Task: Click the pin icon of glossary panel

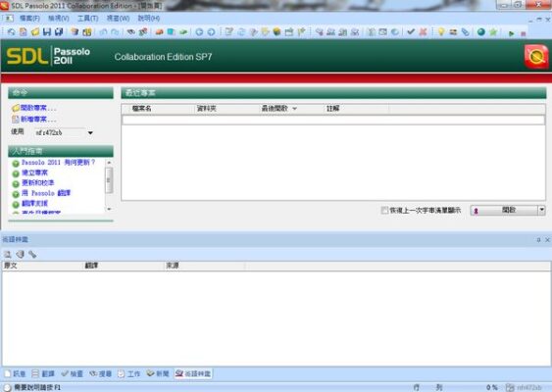Action: coord(538,240)
